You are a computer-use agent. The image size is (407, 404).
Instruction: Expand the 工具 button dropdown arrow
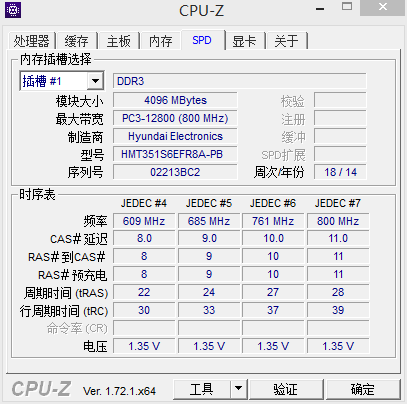(238, 388)
